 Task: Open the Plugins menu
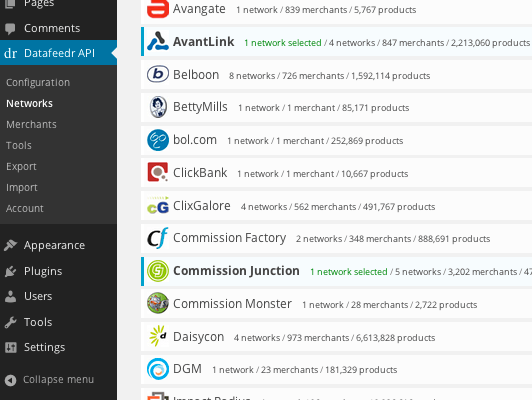(x=58, y=271)
